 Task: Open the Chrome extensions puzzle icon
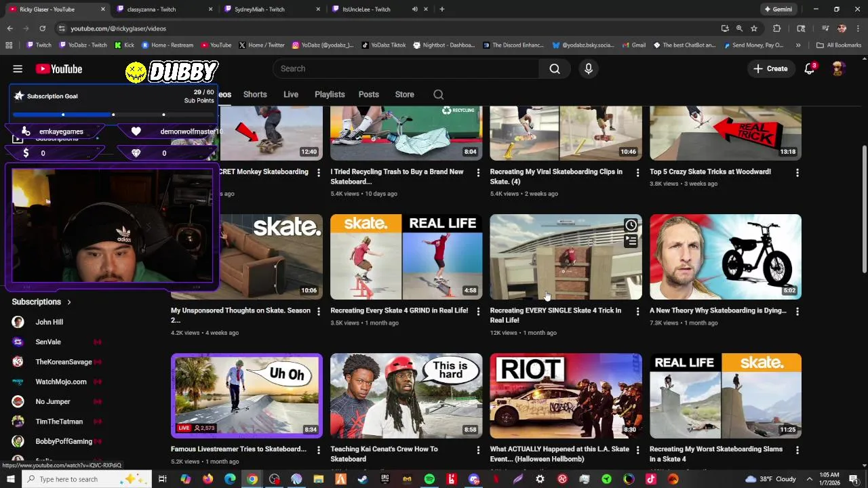pos(777,28)
